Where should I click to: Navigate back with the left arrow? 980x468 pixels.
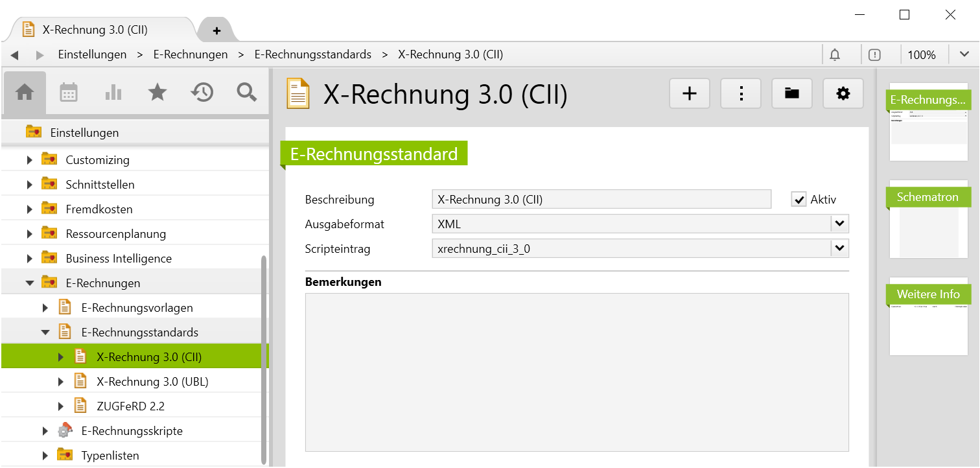coord(14,55)
